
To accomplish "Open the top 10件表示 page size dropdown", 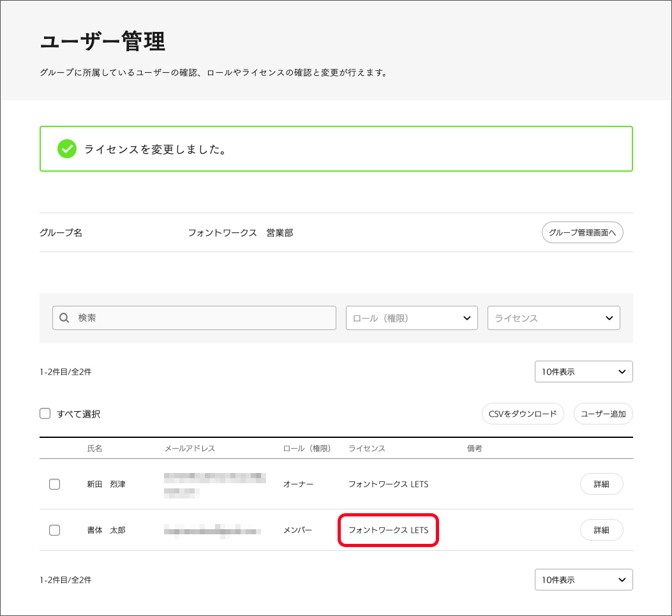I will tap(583, 372).
